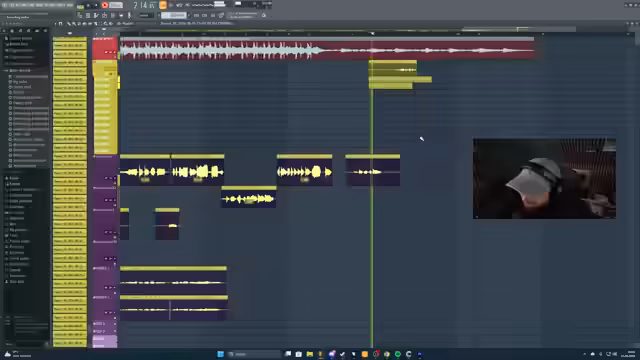The height and width of the screenshot is (360, 640).
Task: Toggle mute on the red top track header
Action: click(106, 52)
